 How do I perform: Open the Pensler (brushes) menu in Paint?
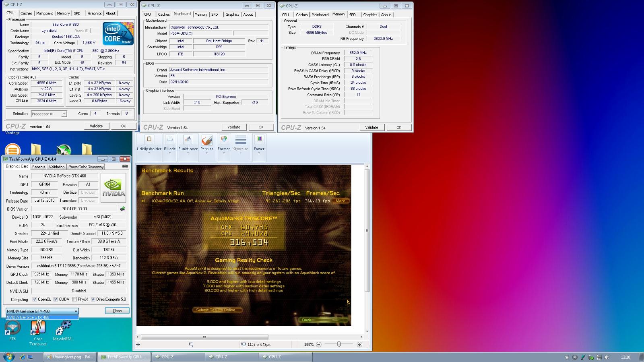pyautogui.click(x=207, y=144)
